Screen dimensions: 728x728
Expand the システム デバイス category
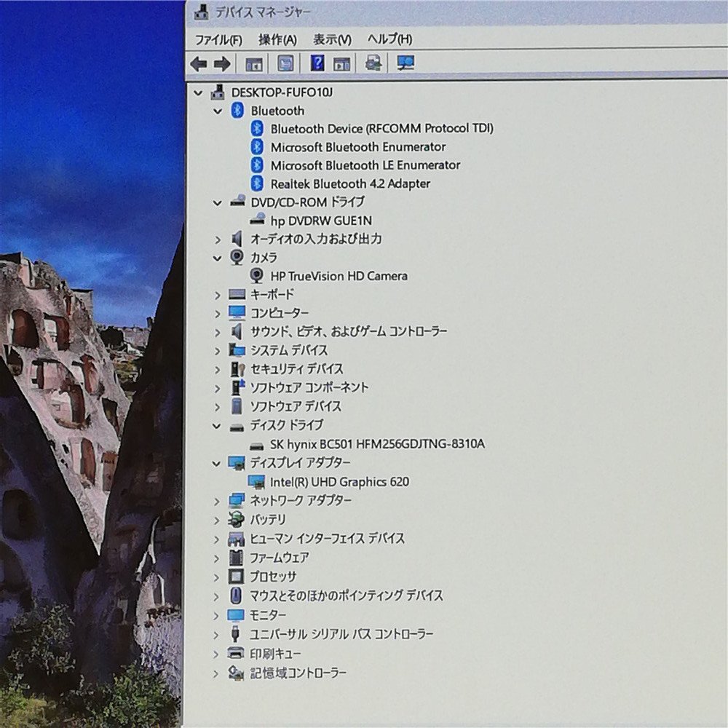coord(217,351)
